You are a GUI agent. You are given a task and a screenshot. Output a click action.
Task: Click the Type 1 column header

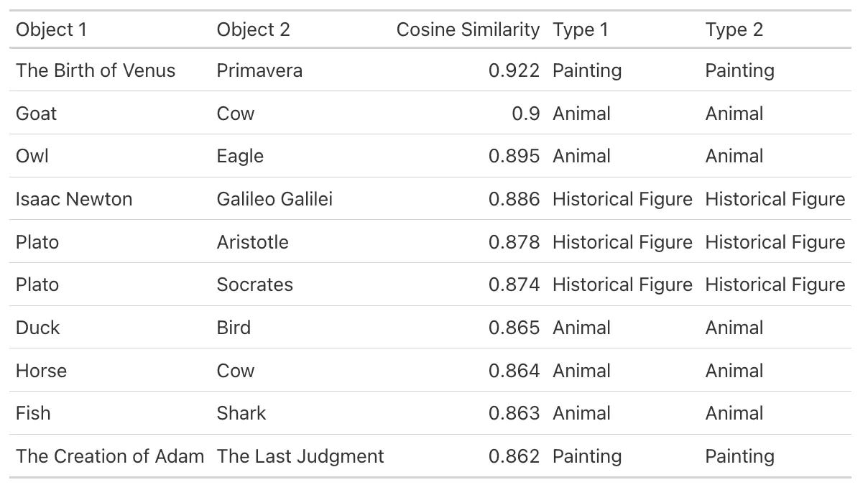(580, 29)
